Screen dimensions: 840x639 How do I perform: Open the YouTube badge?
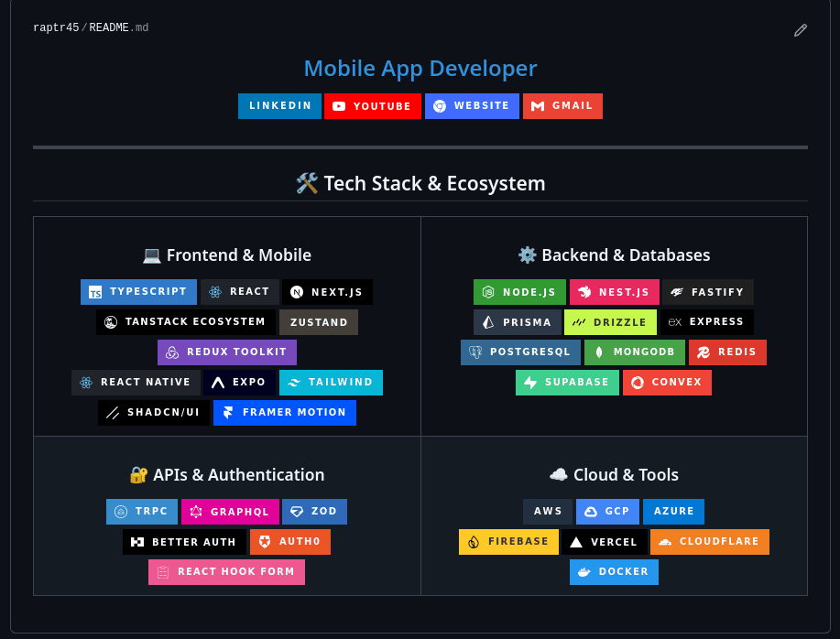point(372,106)
